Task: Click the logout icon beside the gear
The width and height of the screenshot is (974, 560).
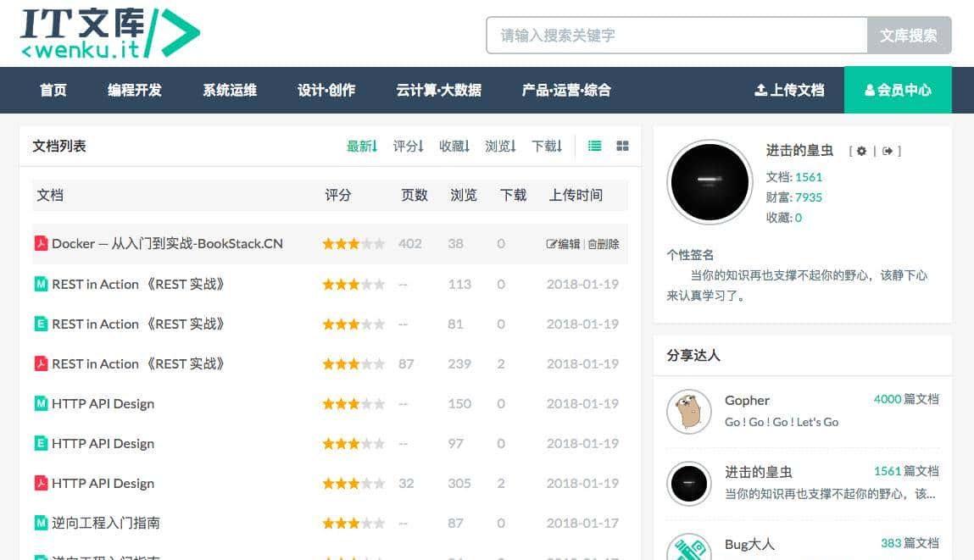Action: point(889,151)
